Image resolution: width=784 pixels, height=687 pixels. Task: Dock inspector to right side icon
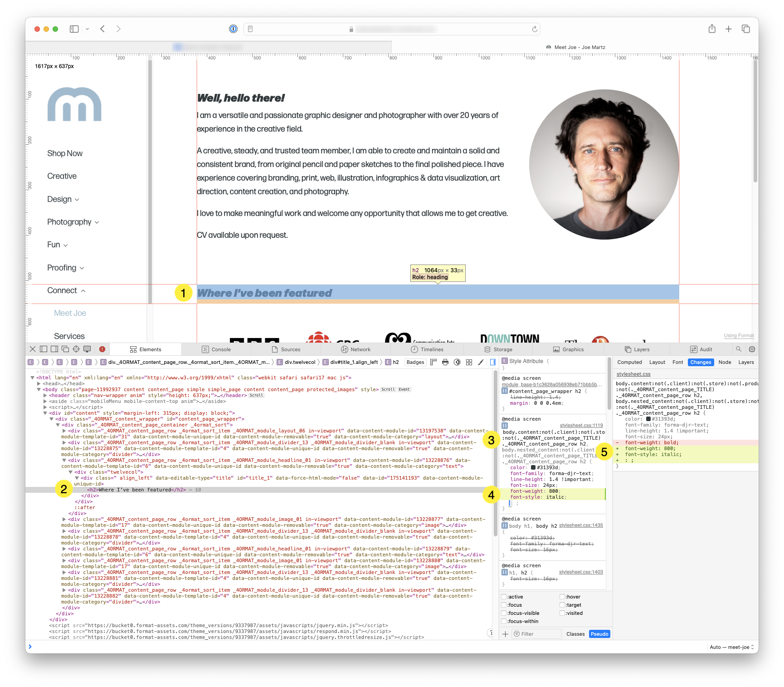tap(54, 349)
